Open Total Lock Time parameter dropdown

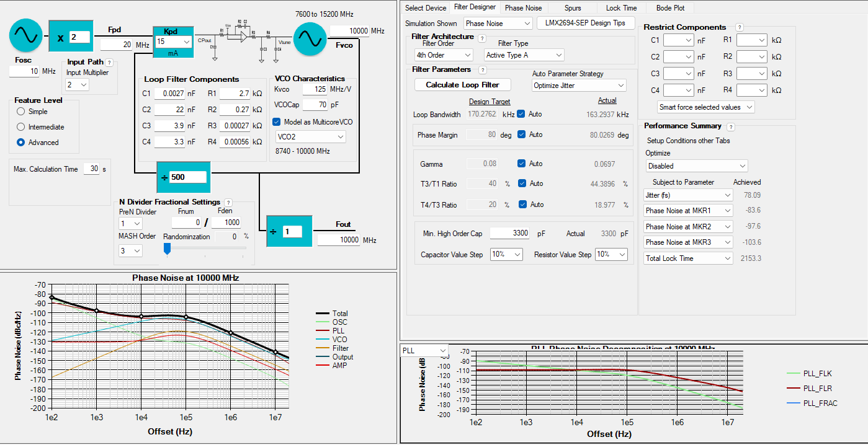pyautogui.click(x=688, y=258)
